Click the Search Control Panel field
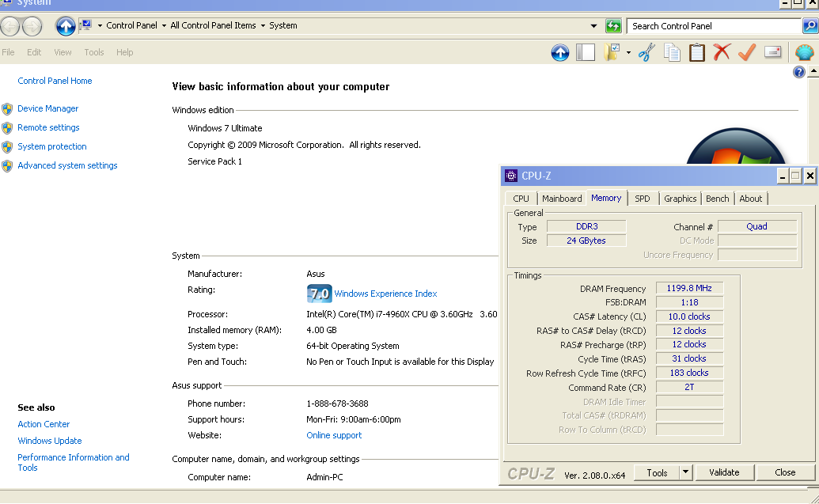 [714, 25]
